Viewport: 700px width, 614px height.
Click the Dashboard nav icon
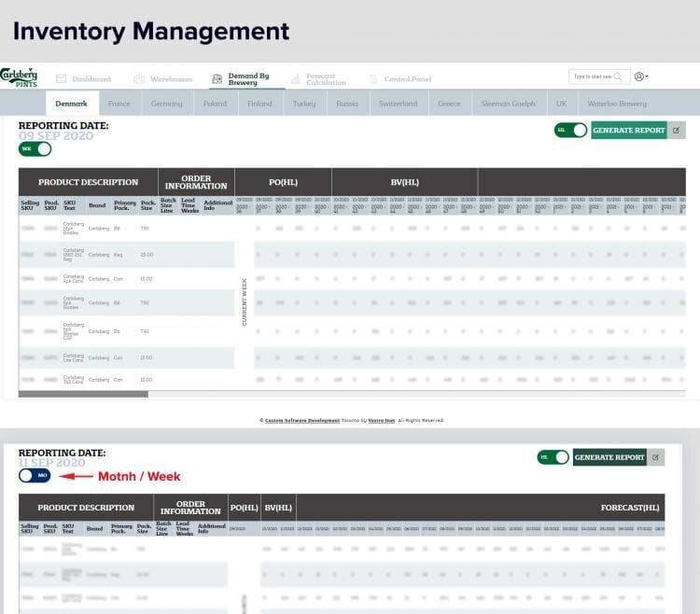[62, 79]
